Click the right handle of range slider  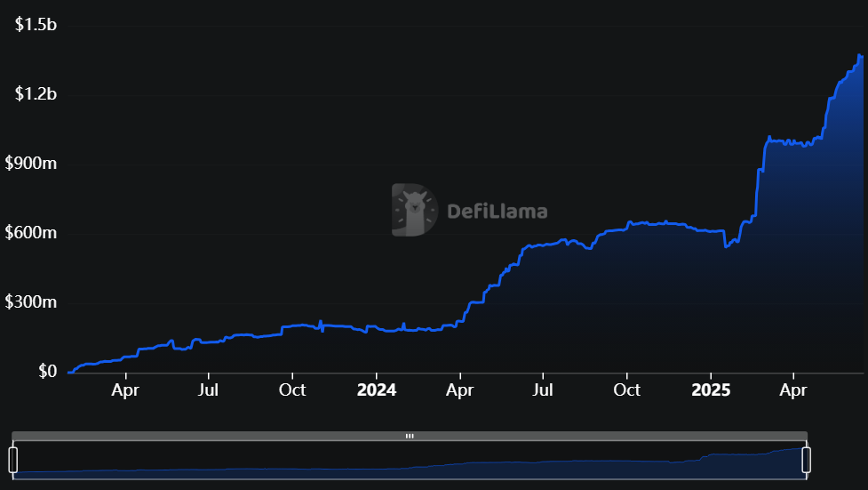806,460
